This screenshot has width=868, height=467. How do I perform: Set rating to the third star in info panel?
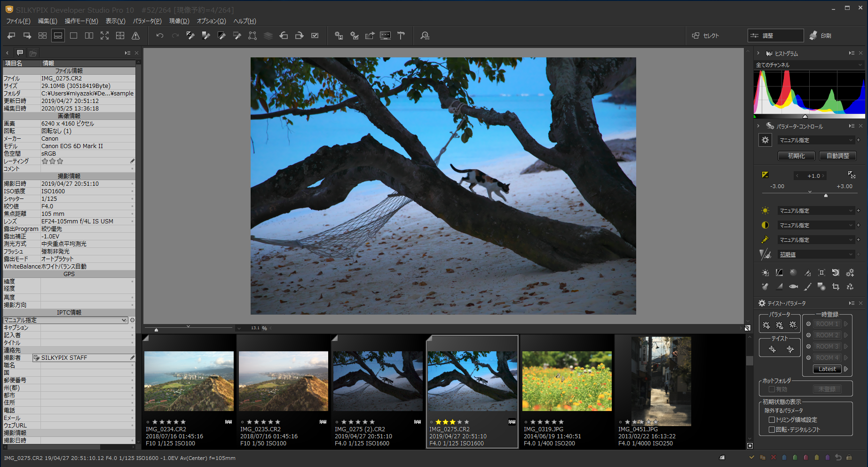(x=60, y=161)
